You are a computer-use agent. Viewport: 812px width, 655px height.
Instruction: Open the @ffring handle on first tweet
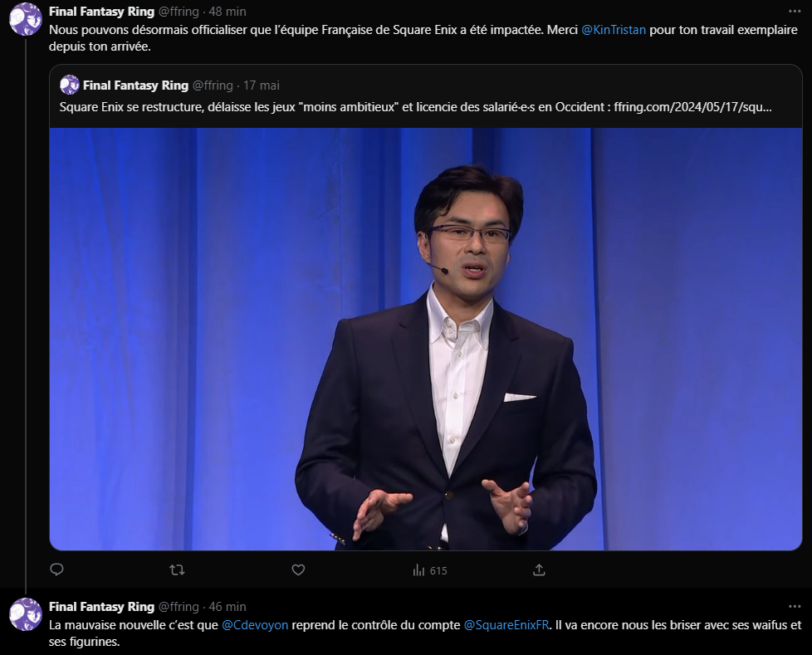coord(179,12)
